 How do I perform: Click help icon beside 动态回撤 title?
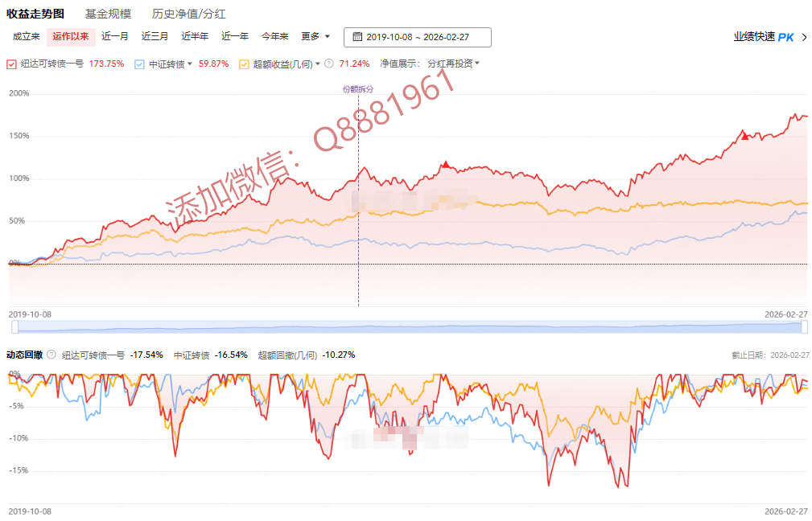tap(52, 355)
